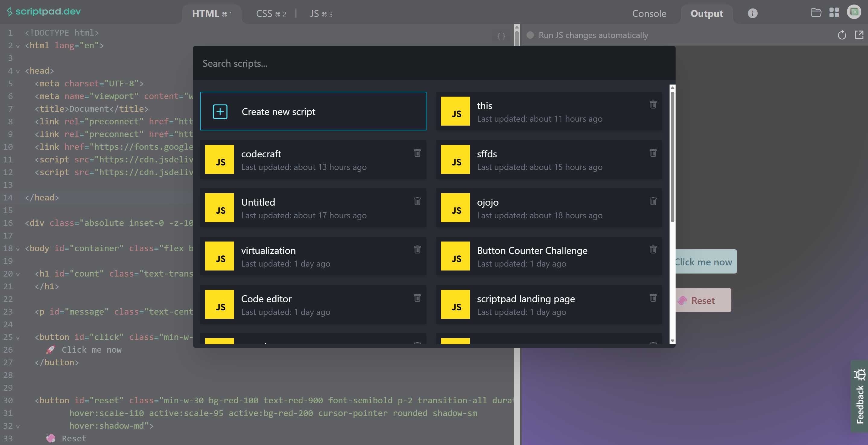
Task: Delete the Code editor script via trash icon
Action: pyautogui.click(x=417, y=298)
